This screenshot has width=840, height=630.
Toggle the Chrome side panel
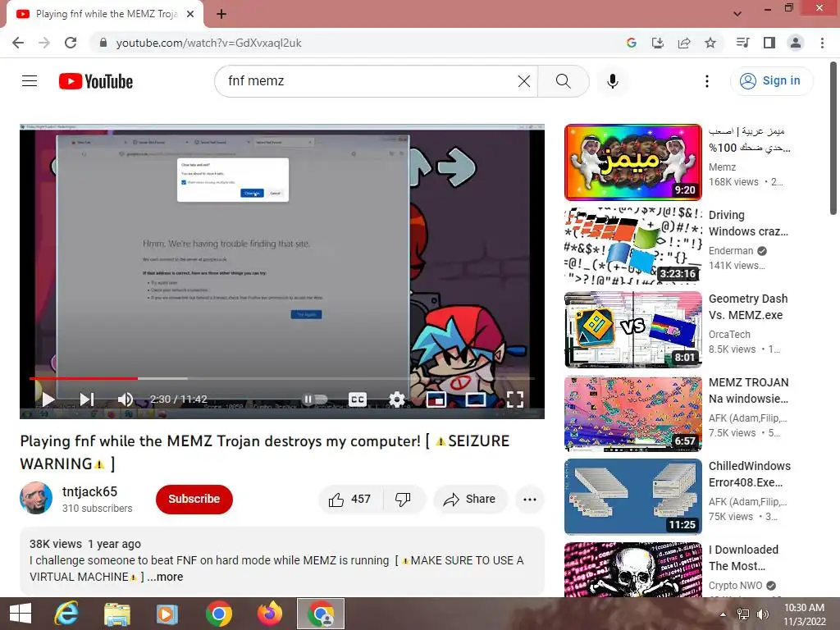(769, 43)
